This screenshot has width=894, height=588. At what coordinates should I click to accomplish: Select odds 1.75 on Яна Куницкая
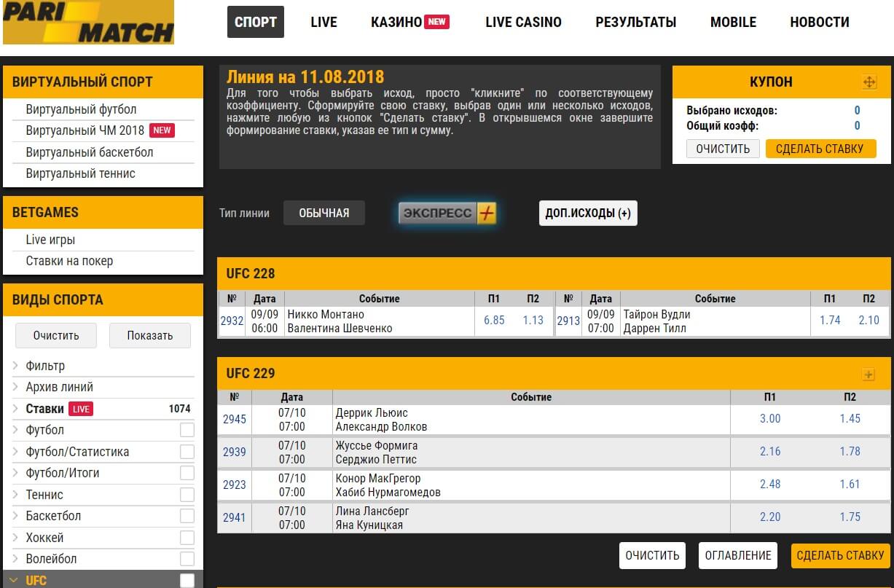click(x=850, y=517)
